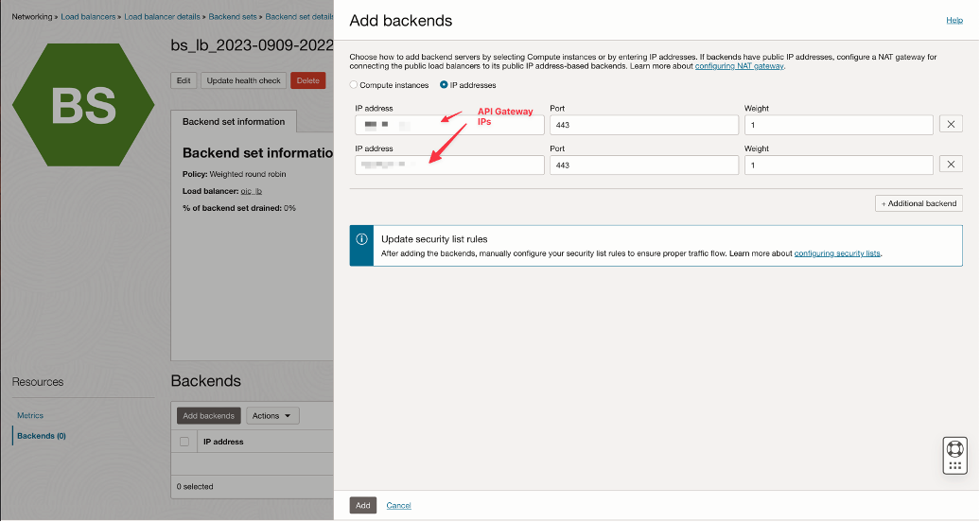Remove the second backend row with X
980x522 pixels.
pyautogui.click(x=951, y=165)
